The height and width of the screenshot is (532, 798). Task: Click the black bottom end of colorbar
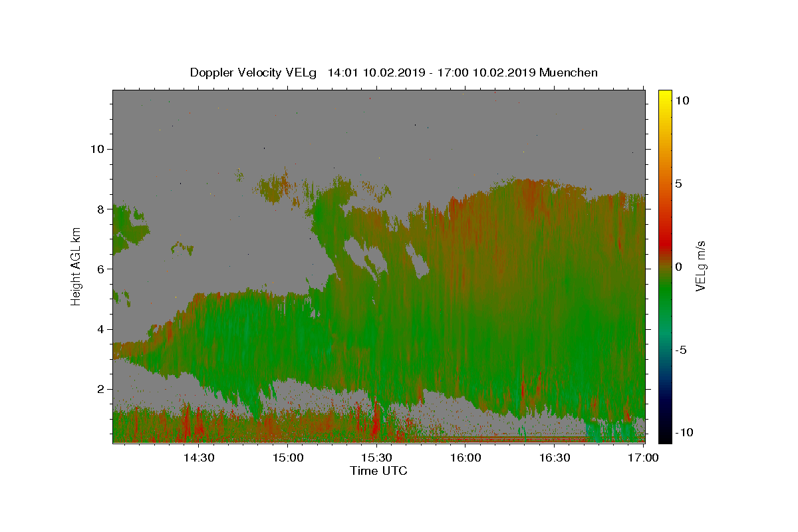click(x=664, y=436)
